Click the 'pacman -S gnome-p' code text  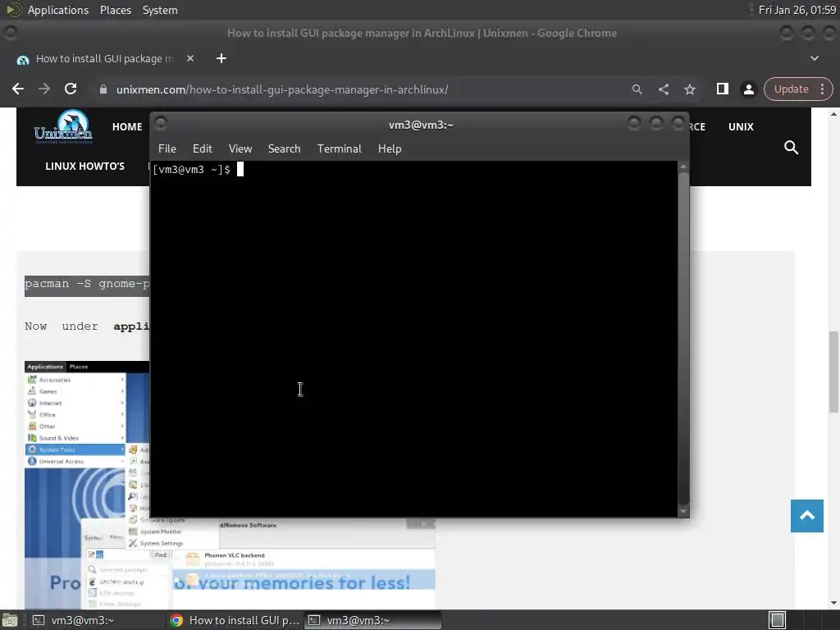click(87, 284)
